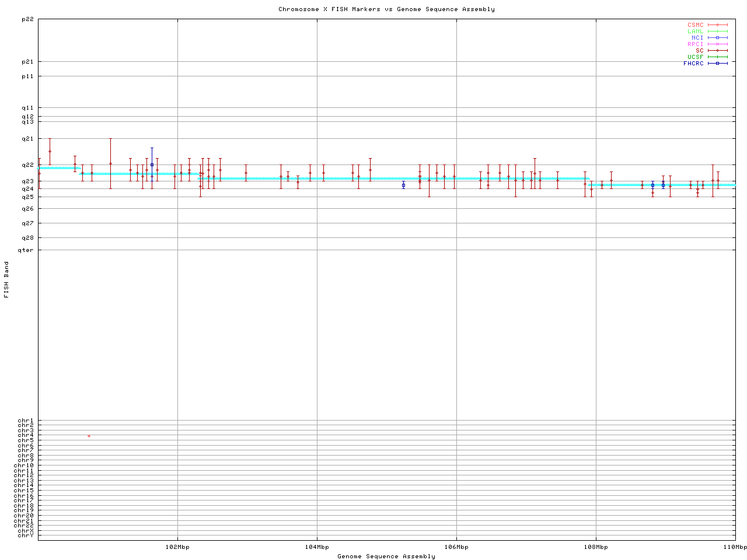Click the 110Mbp x-axis tick label
Screen dimensions: 747x560
tap(735, 547)
